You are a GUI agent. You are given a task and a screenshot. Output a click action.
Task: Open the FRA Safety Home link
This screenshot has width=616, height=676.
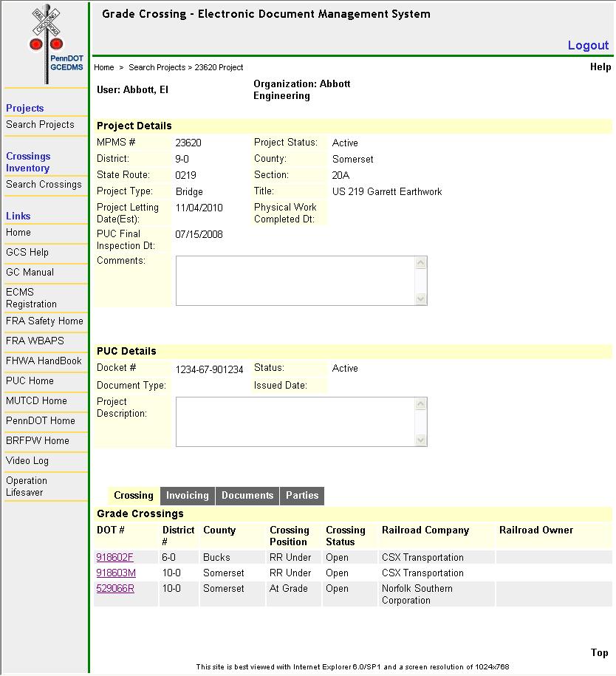point(44,321)
